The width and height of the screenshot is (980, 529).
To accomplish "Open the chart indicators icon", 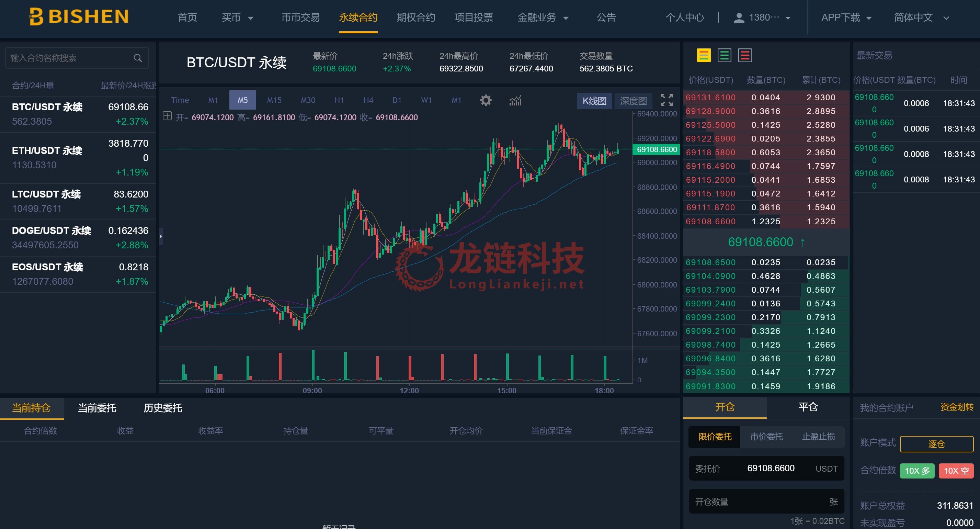I will click(x=515, y=100).
